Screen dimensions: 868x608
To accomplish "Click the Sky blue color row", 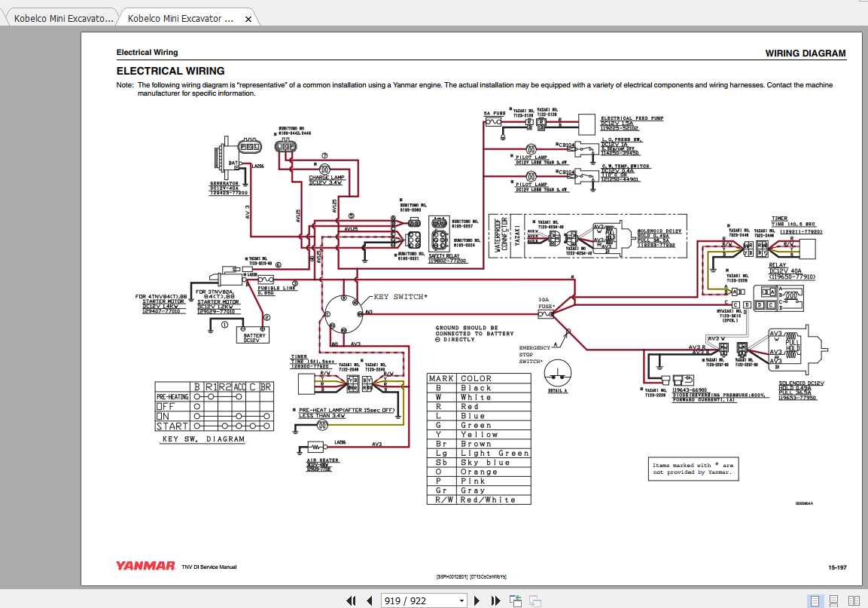I will [x=479, y=463].
